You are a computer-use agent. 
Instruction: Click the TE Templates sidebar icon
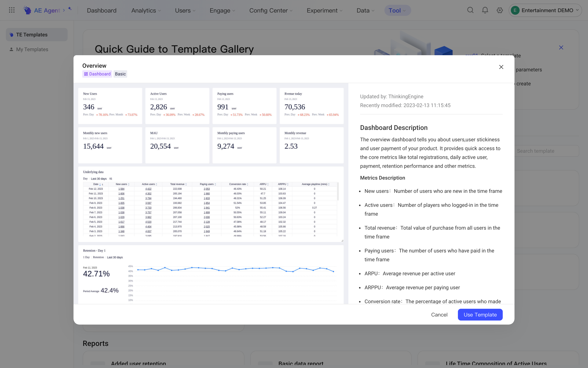pyautogui.click(x=11, y=35)
